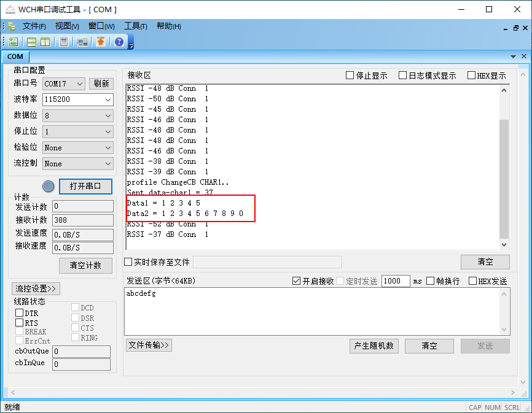Close the COM tab with its X

click(524, 56)
